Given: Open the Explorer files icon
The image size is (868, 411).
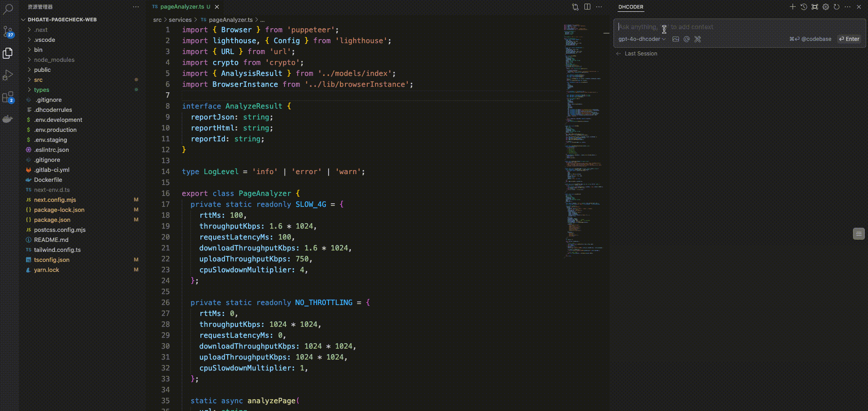Looking at the screenshot, I should 8,53.
